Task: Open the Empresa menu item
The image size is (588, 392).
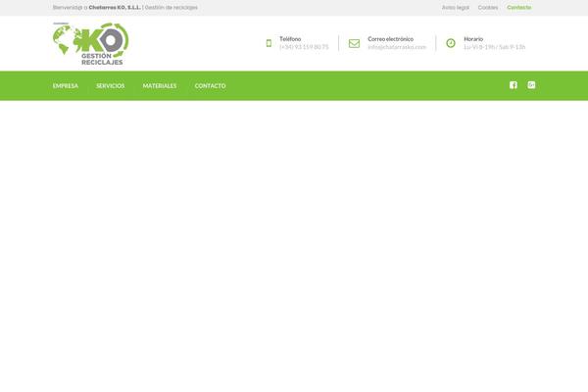Action: point(66,86)
